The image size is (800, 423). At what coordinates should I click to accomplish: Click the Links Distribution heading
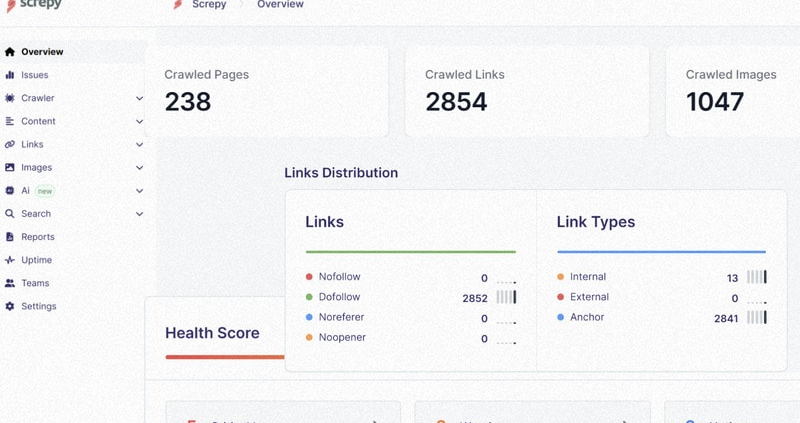click(341, 172)
